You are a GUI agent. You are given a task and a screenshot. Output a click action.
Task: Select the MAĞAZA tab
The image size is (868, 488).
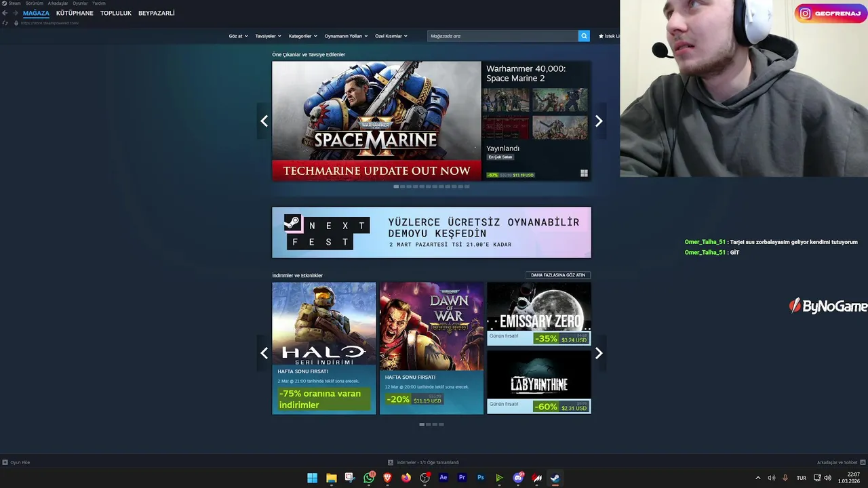click(36, 13)
